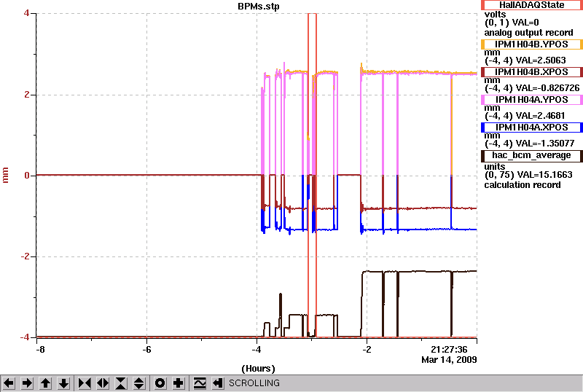
Task: Click the volts unit under HallADAQState
Action: click(496, 15)
